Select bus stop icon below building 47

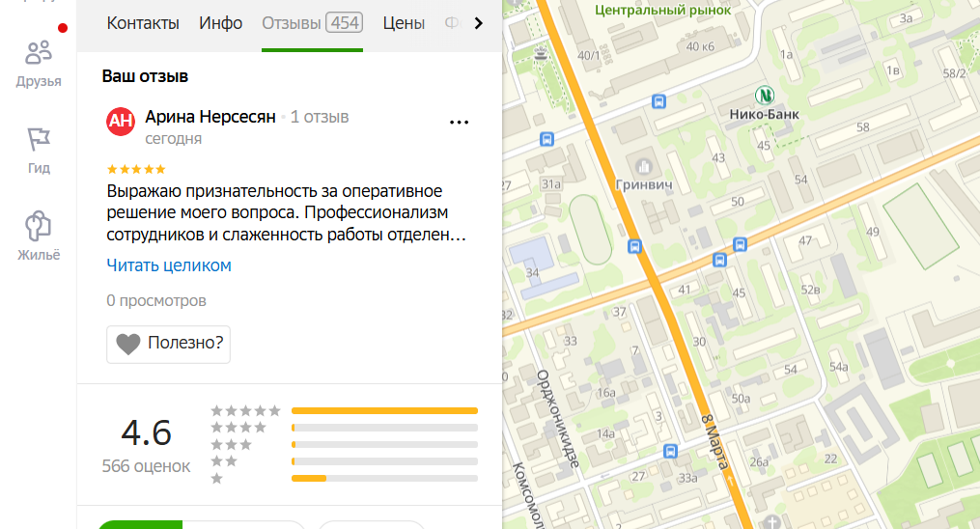pos(740,244)
